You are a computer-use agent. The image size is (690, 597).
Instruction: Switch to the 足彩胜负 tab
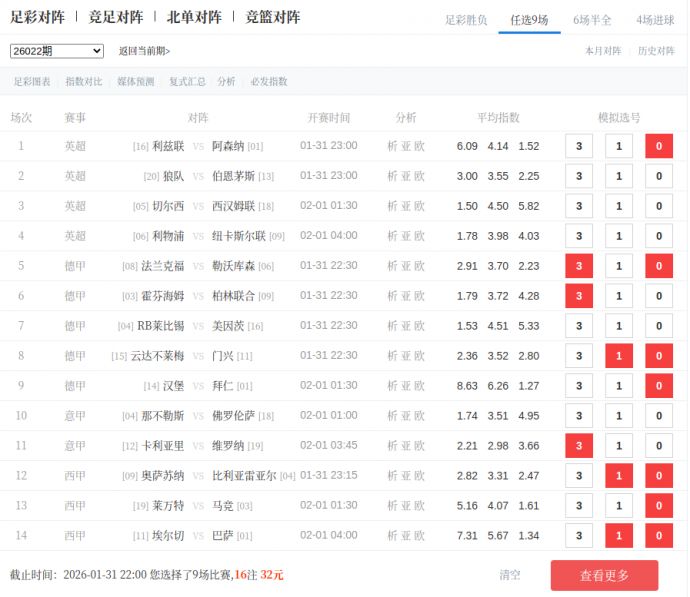tap(465, 19)
